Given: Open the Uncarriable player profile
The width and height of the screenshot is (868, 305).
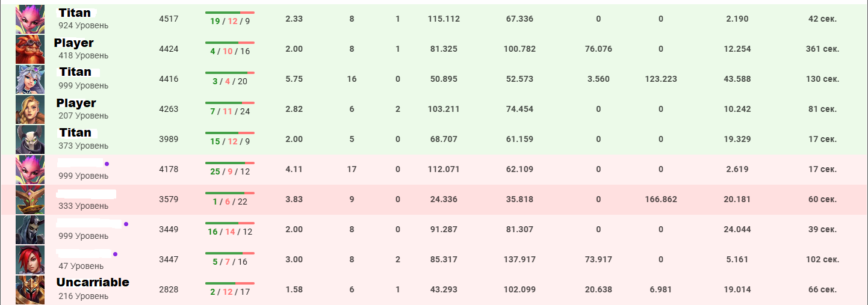Looking at the screenshot, I should (93, 282).
